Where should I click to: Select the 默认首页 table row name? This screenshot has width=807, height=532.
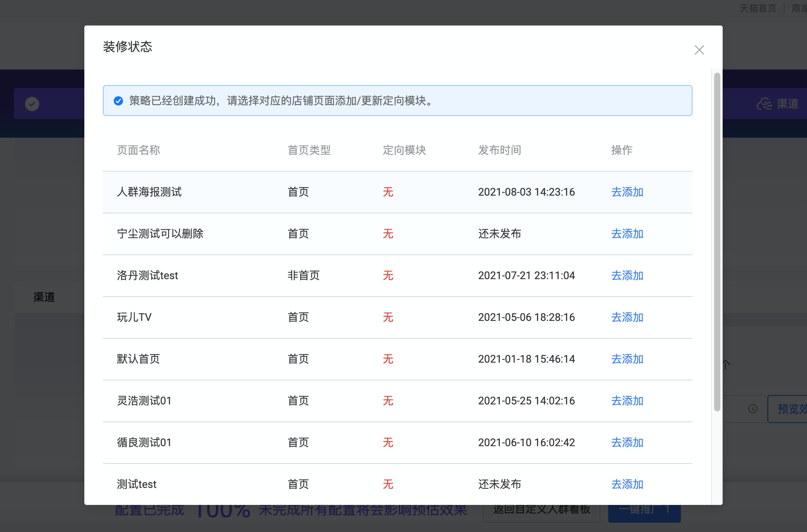pyautogui.click(x=138, y=359)
